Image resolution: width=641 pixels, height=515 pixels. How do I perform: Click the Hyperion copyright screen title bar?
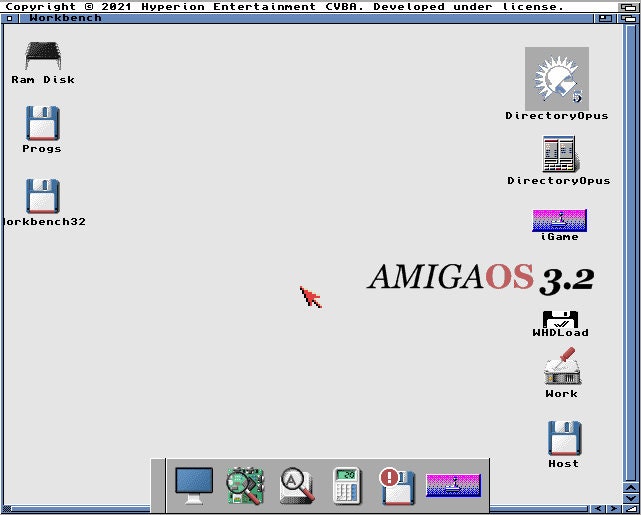[309, 7]
